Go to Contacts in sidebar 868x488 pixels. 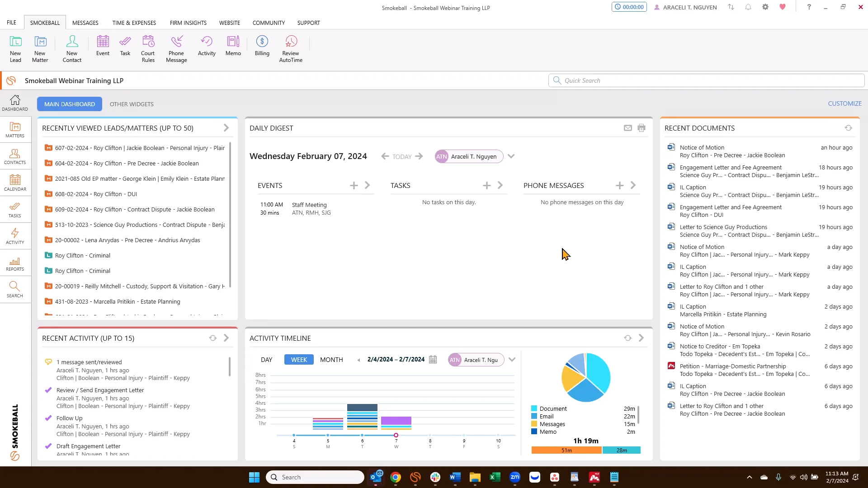pyautogui.click(x=15, y=157)
